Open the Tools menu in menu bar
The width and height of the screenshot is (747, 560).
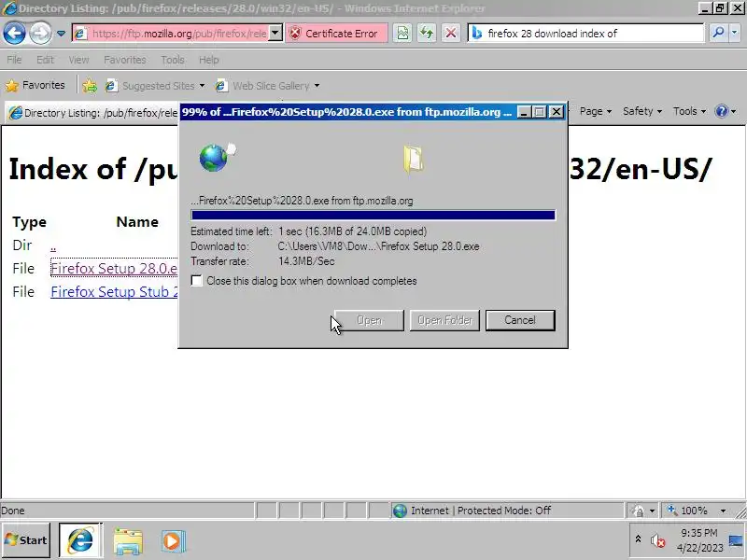[173, 60]
